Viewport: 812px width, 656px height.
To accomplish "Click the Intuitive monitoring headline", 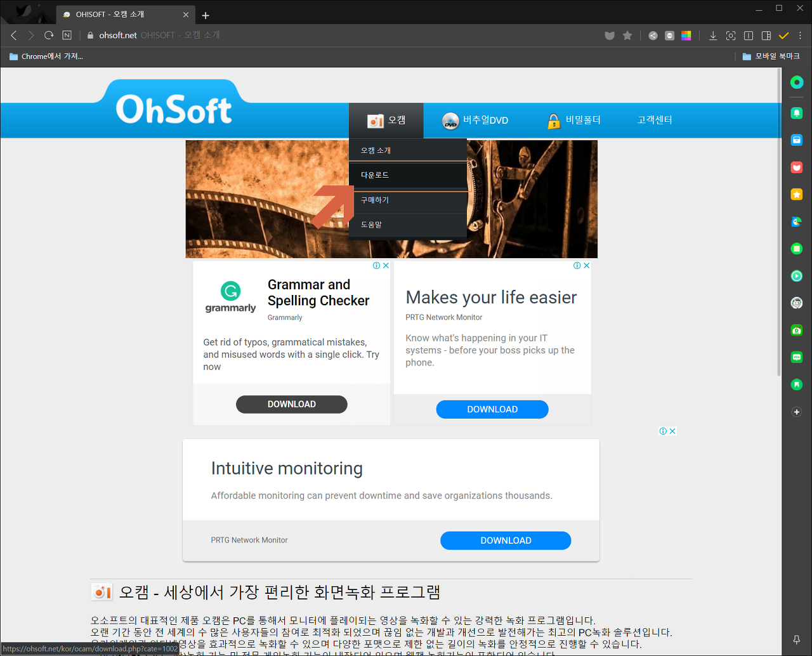I will [287, 468].
